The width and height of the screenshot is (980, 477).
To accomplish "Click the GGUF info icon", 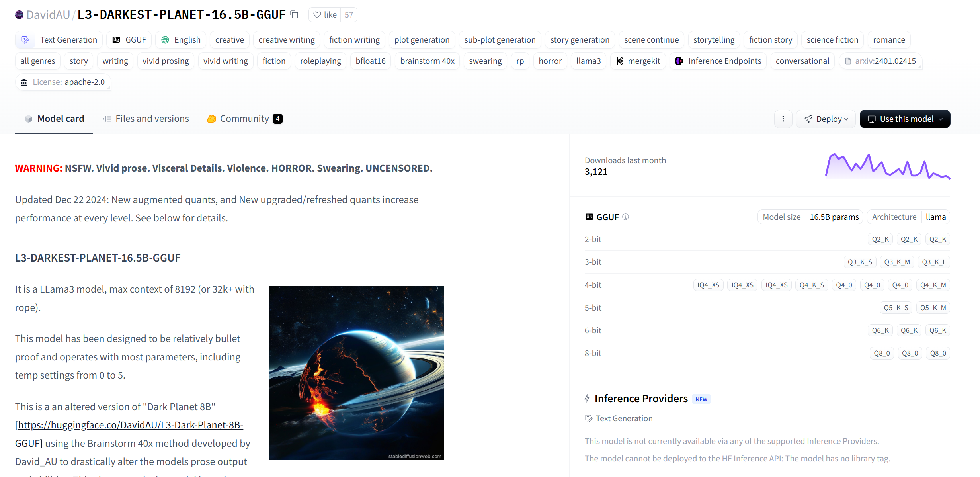I will [625, 217].
